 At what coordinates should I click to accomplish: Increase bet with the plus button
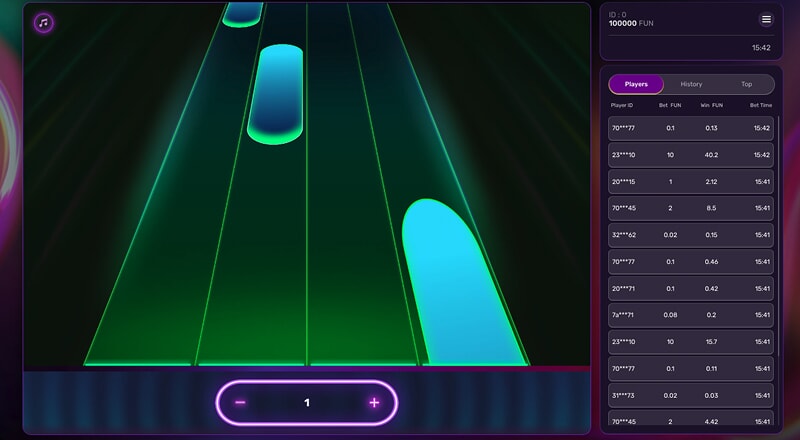[374, 403]
